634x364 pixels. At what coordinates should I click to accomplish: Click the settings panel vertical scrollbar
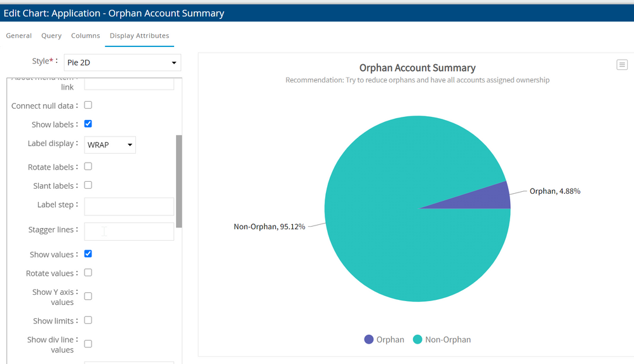click(x=179, y=181)
